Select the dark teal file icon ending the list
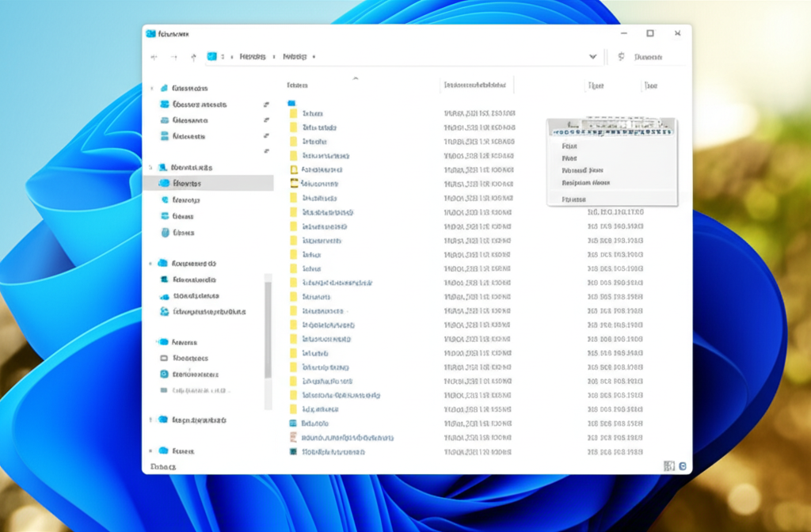This screenshot has height=532, width=811. [293, 452]
